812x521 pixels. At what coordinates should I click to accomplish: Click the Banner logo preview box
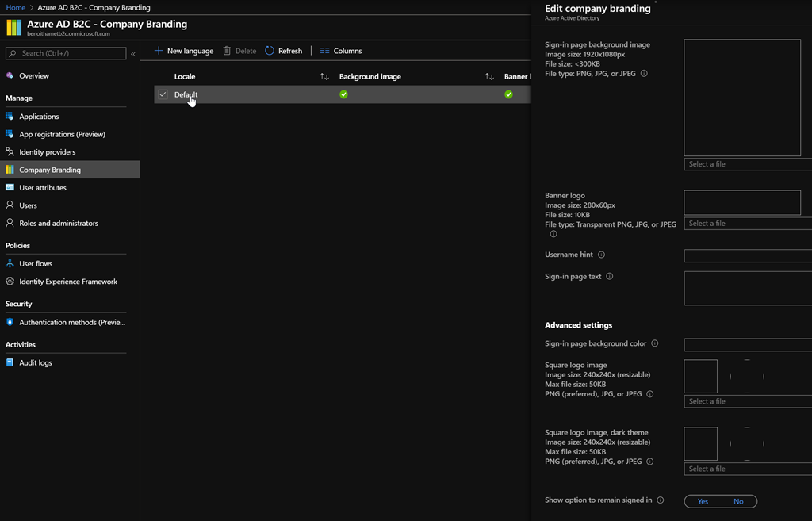click(x=742, y=202)
